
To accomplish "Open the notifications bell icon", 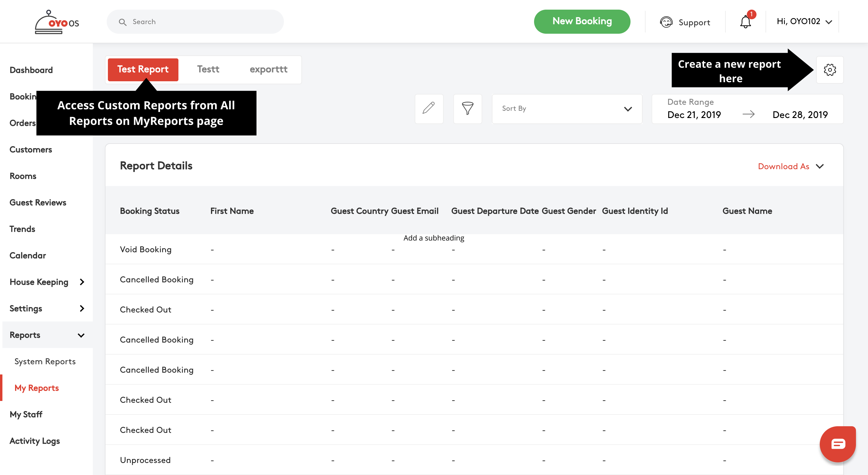I will [745, 22].
